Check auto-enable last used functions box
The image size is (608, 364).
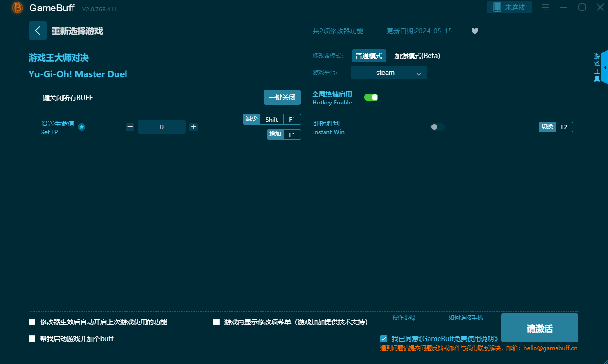pos(32,322)
